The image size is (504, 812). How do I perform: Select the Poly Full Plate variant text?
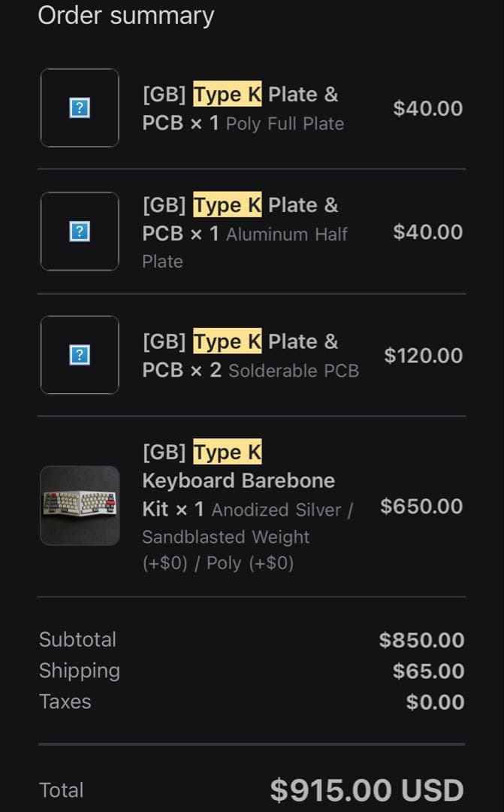tap(285, 124)
